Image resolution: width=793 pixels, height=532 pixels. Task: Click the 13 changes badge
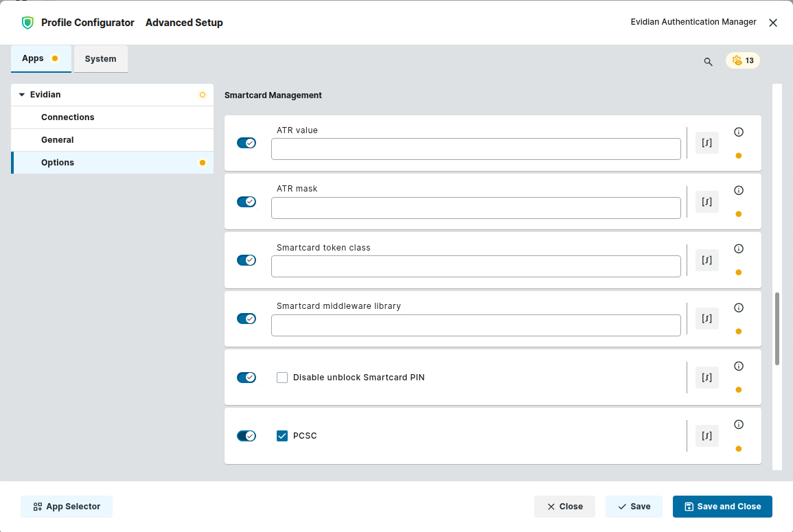[742, 60]
